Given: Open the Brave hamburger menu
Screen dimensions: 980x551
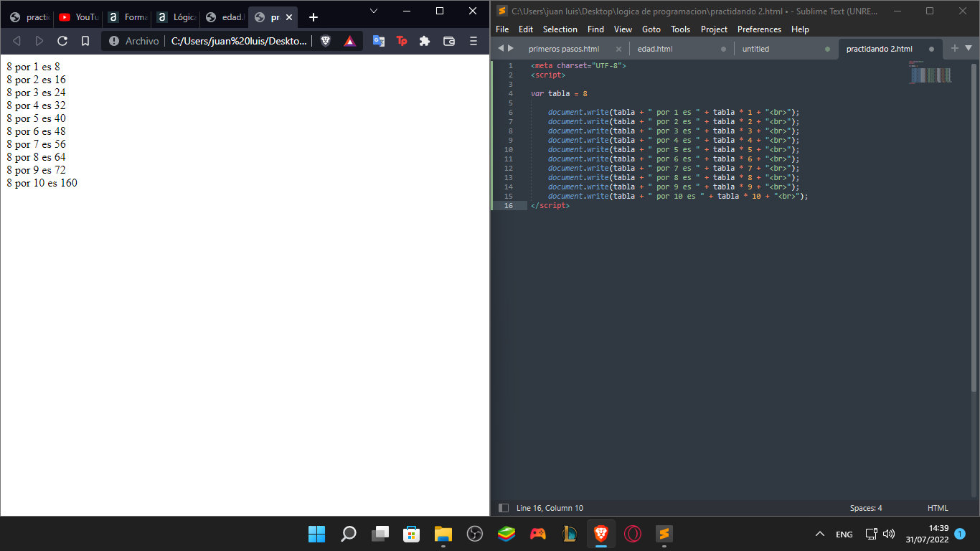Looking at the screenshot, I should [x=473, y=41].
